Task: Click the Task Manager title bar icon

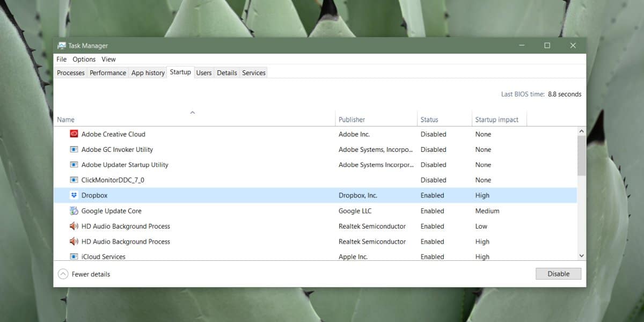Action: tap(62, 46)
